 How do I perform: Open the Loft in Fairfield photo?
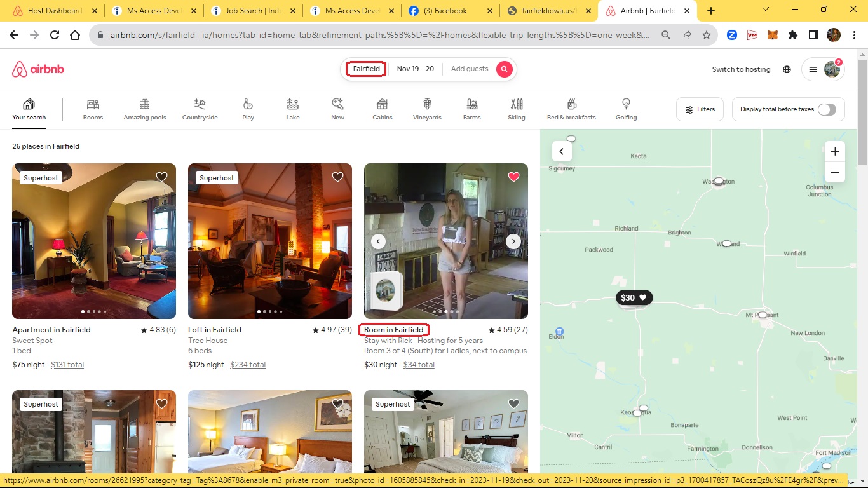270,241
